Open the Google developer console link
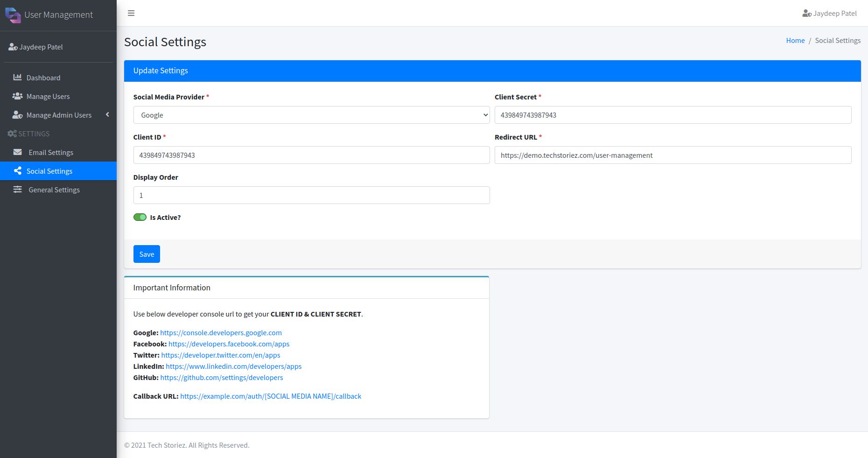 tap(221, 333)
